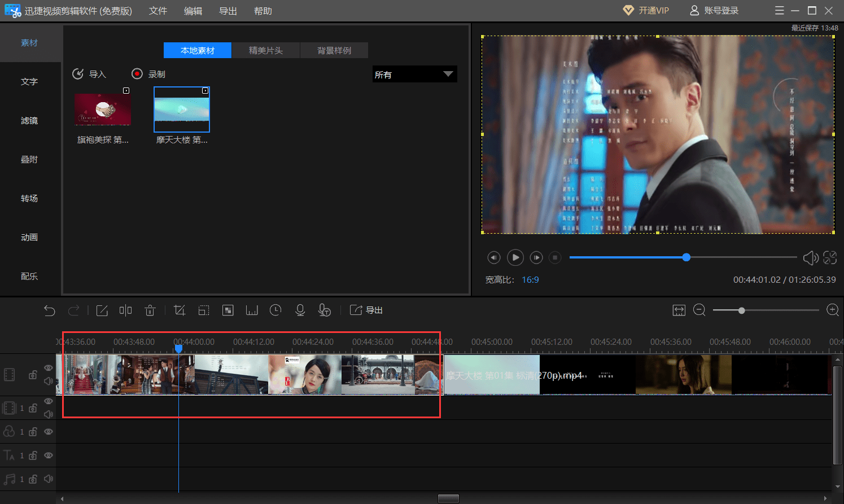Mute the music track speaker icon

(49, 479)
